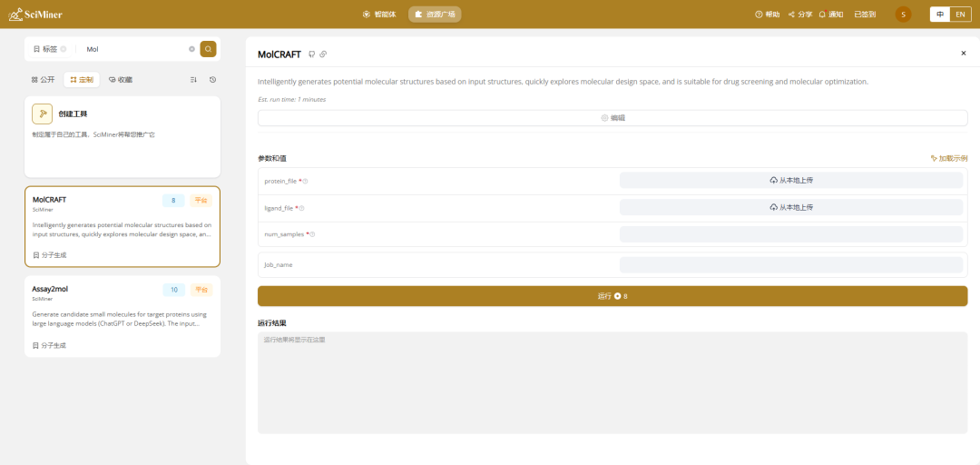Click the 运行 run button

(612, 296)
